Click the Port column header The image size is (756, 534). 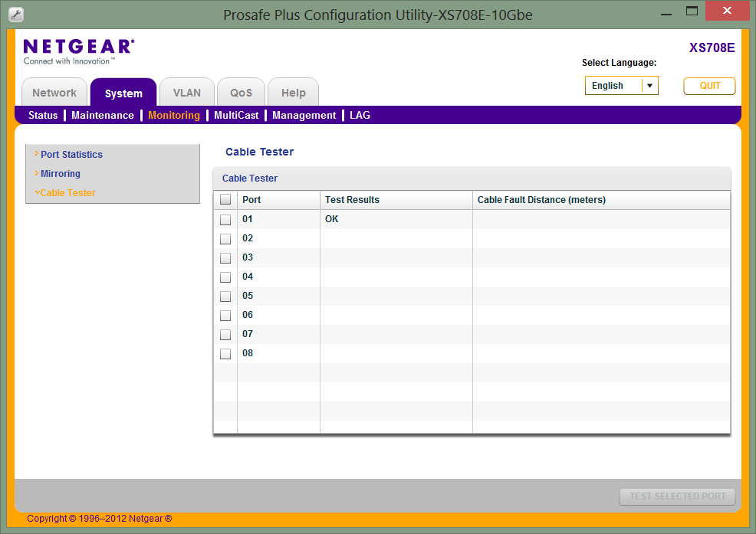278,200
